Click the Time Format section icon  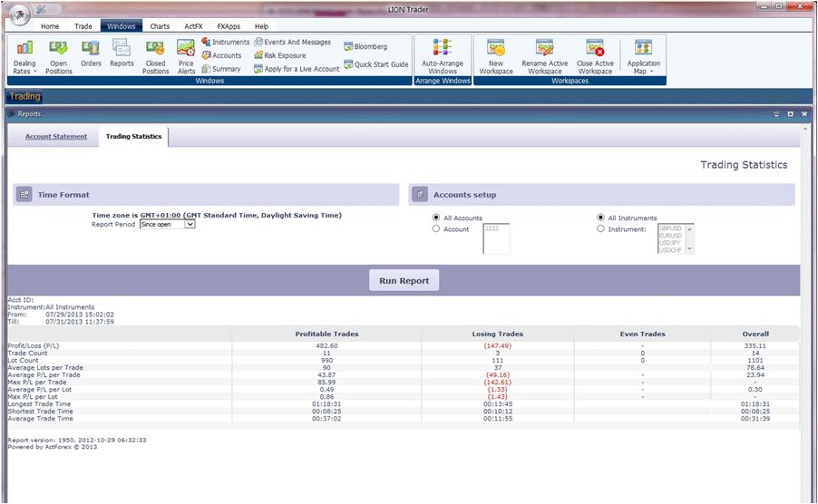click(x=24, y=194)
